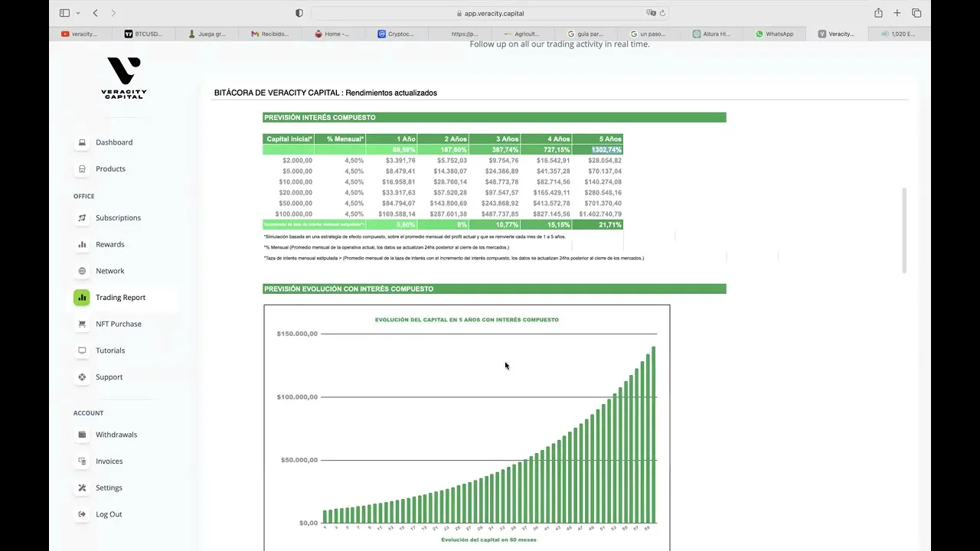Click Log Out in the sidebar
This screenshot has height=551, width=980.
pos(108,514)
